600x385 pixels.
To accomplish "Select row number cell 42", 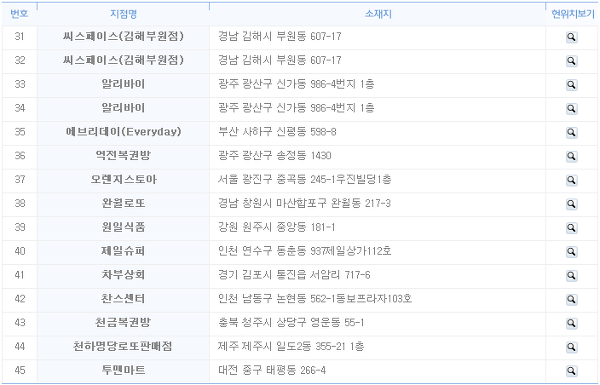I will click(20, 299).
